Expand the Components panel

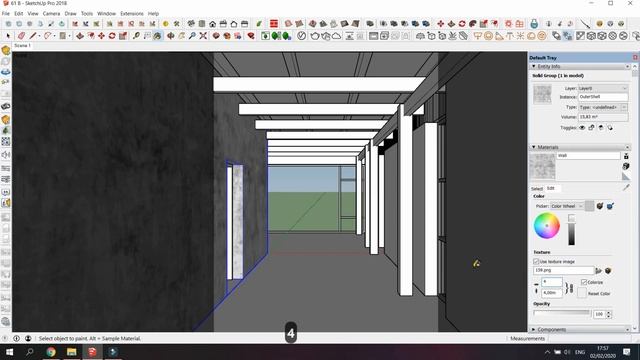click(533, 329)
